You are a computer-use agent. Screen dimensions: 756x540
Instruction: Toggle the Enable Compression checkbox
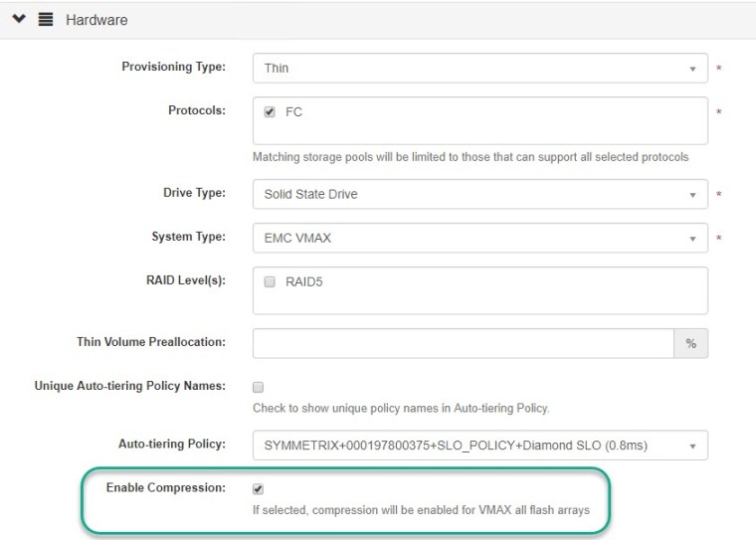259,489
